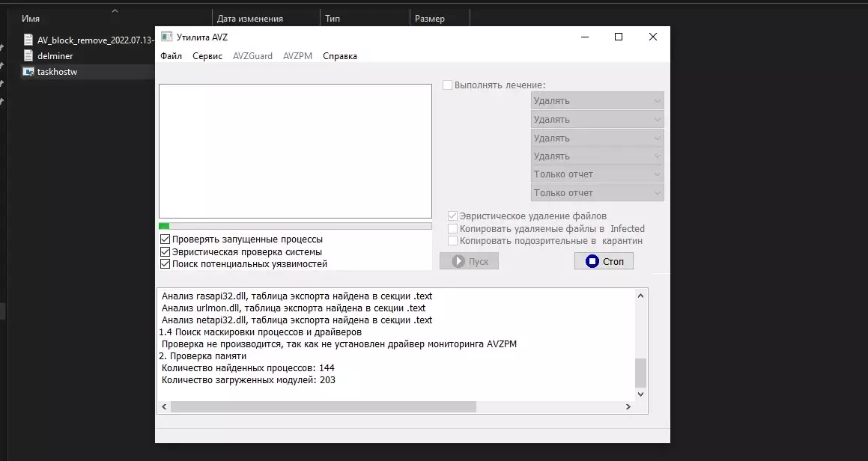Click the log scroll right arrow

click(628, 407)
